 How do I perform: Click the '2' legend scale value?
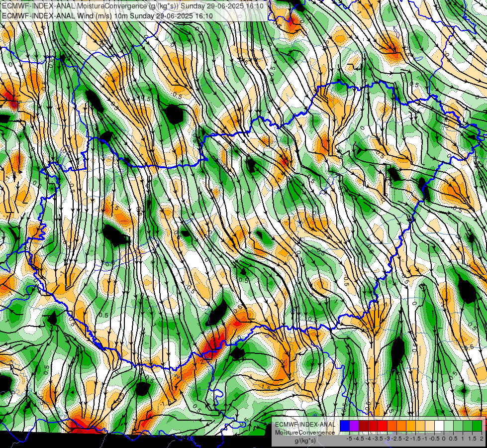[x=482, y=439]
